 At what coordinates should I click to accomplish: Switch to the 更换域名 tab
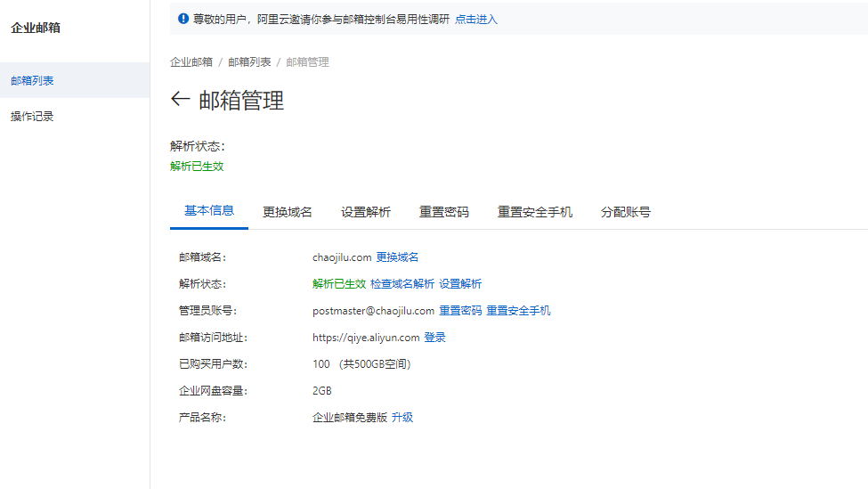pyautogui.click(x=288, y=212)
